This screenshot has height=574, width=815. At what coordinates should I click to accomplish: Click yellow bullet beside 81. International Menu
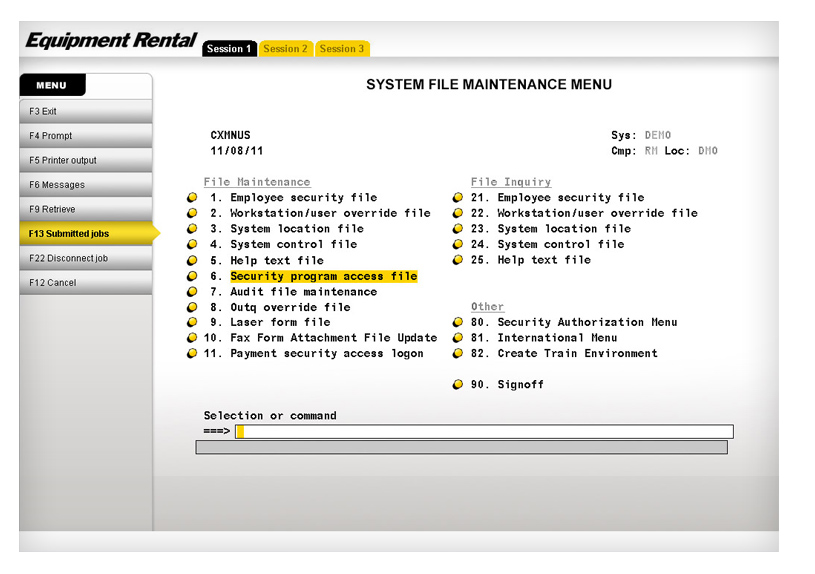click(x=458, y=338)
